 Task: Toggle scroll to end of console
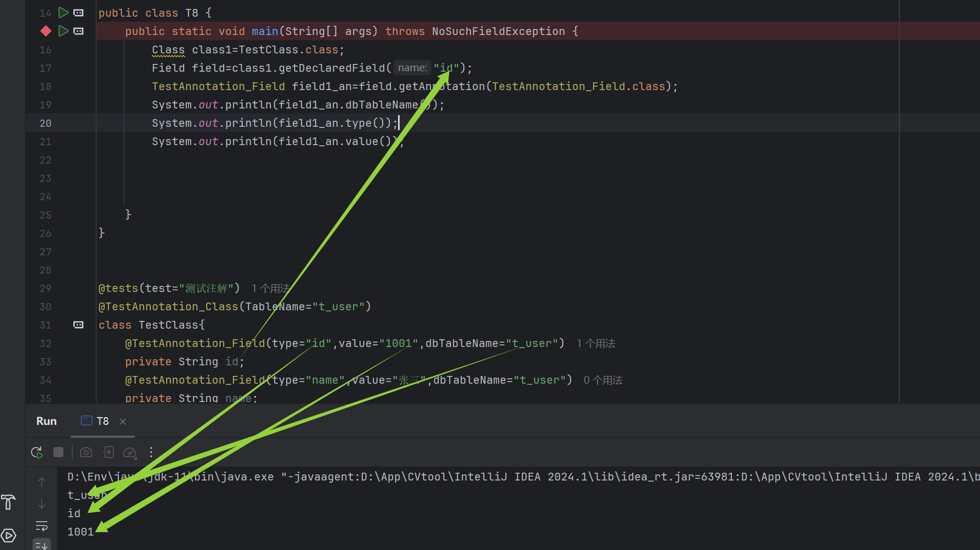click(x=42, y=545)
